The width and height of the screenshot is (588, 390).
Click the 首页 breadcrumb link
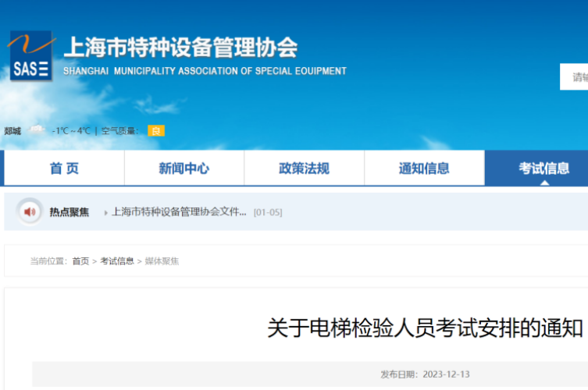80,261
